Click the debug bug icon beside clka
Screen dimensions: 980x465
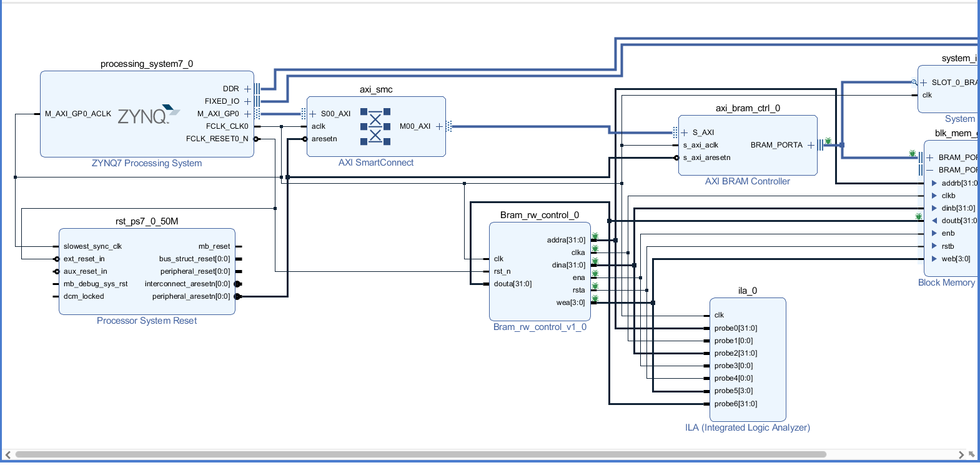click(x=595, y=249)
